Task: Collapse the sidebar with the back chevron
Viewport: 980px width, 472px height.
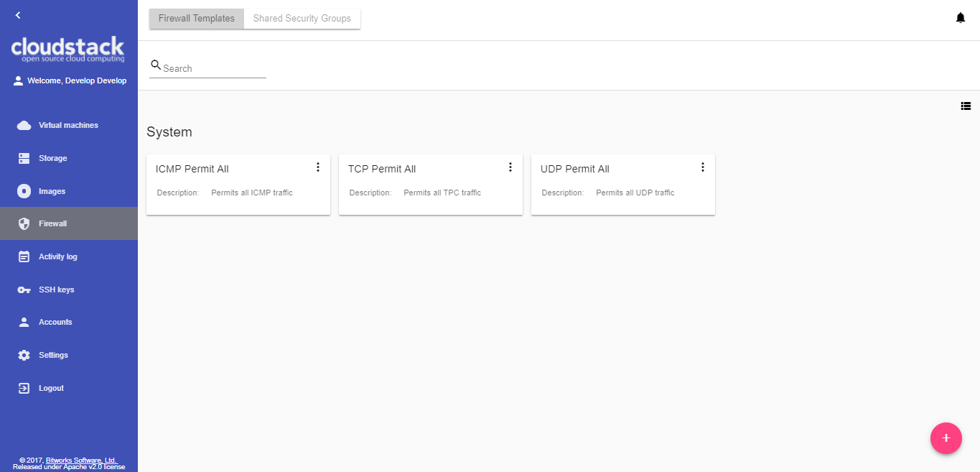Action: point(18,15)
